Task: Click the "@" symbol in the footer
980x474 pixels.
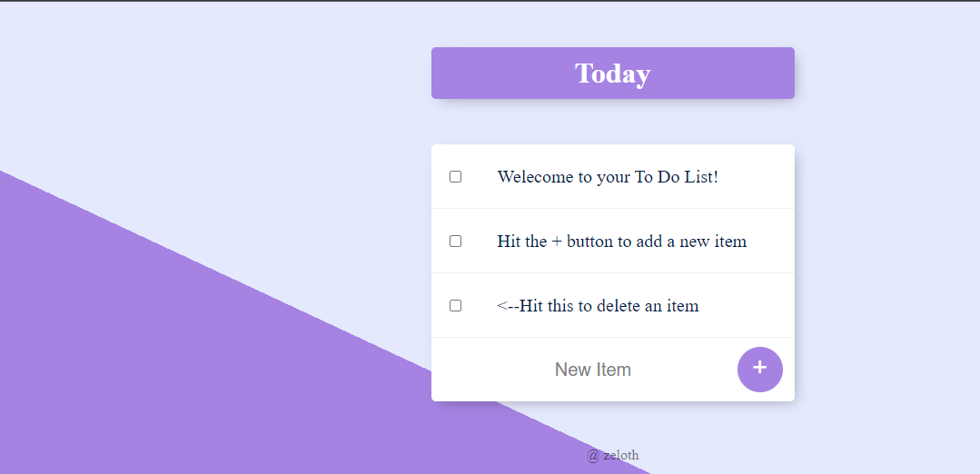Action: [593, 455]
